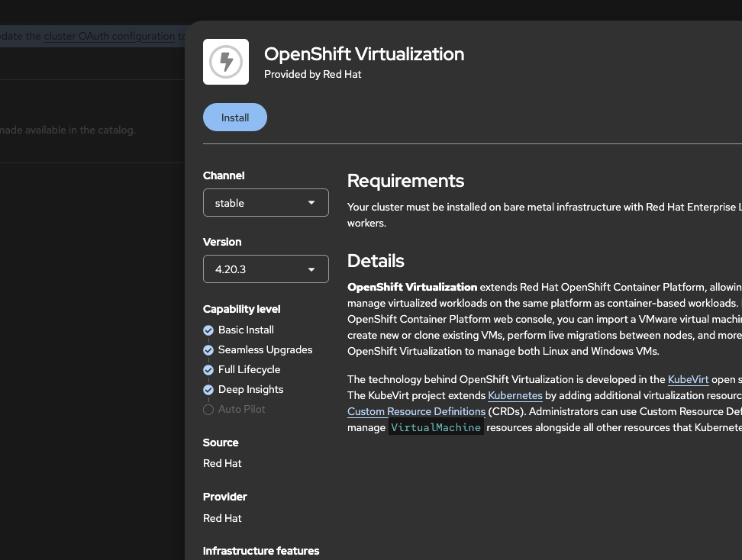Click the Deep Insights checkmark icon
The image size is (742, 560).
208,390
